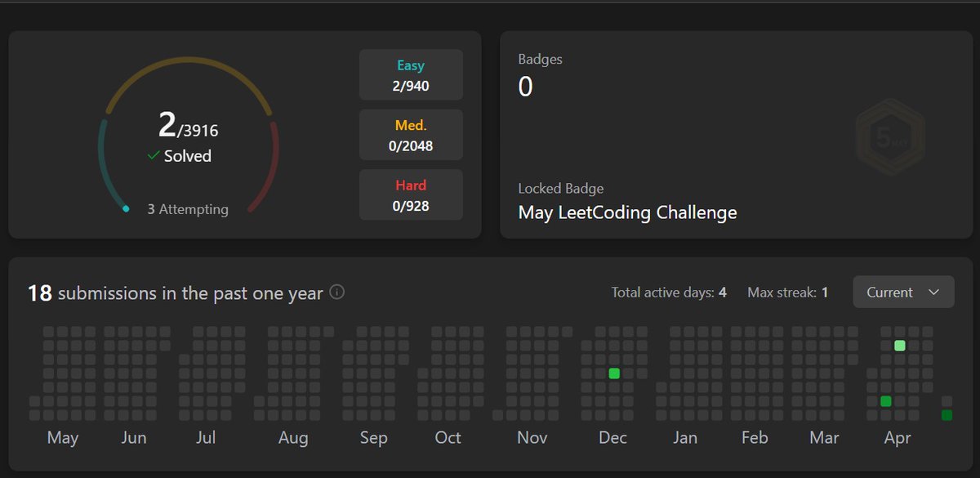This screenshot has width=980, height=478.
Task: Click the dark green square in April's bottom row
Action: (x=885, y=401)
